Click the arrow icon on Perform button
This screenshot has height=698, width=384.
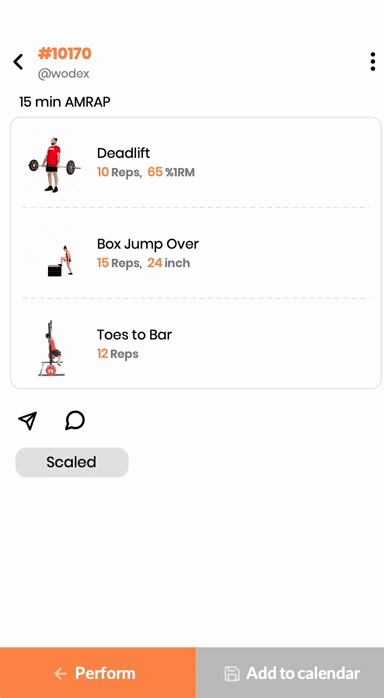point(61,674)
